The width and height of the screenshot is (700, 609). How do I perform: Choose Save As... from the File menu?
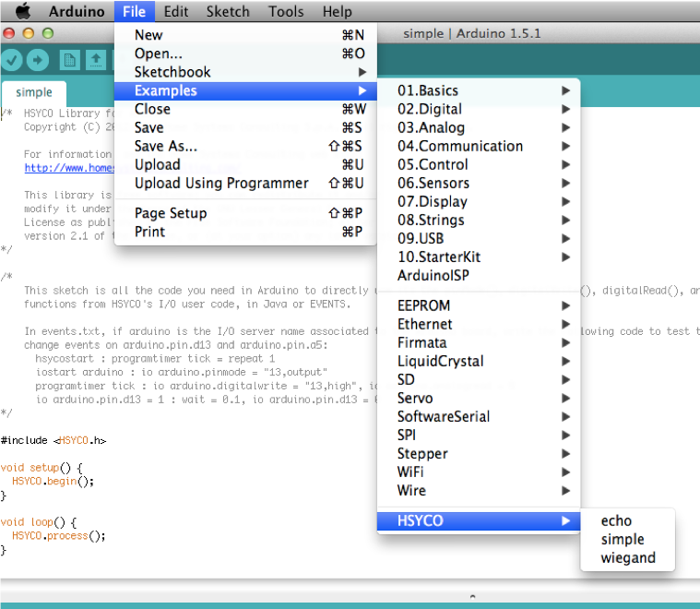(245, 146)
